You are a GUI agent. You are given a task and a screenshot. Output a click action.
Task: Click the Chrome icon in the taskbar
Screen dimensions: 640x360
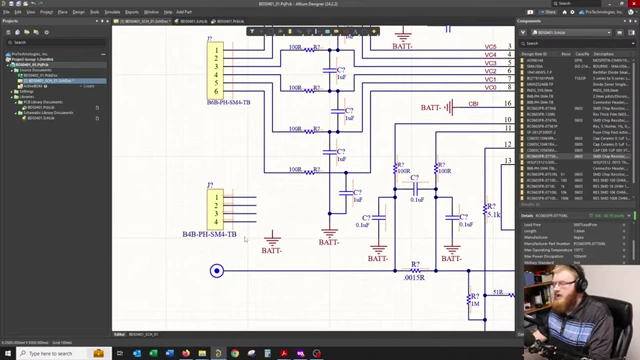[235, 353]
